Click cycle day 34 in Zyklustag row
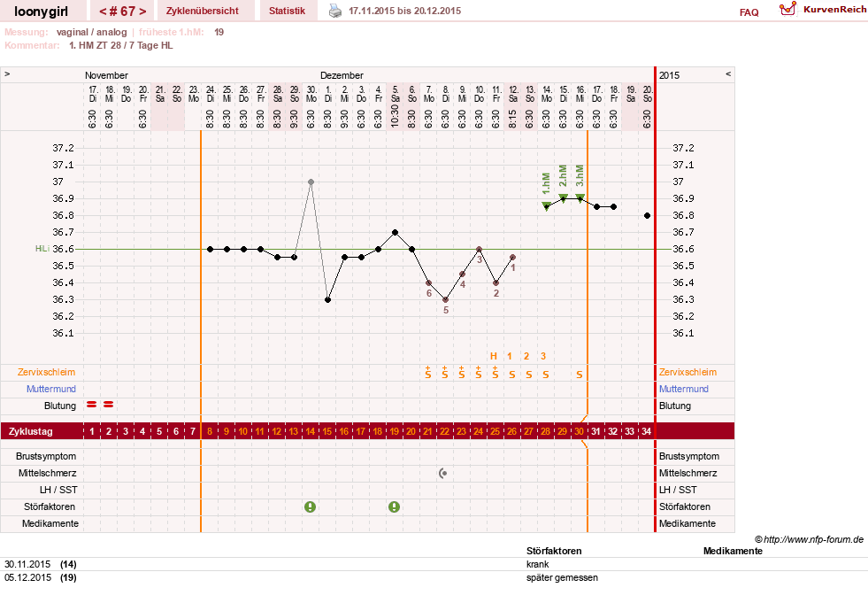 647,431
